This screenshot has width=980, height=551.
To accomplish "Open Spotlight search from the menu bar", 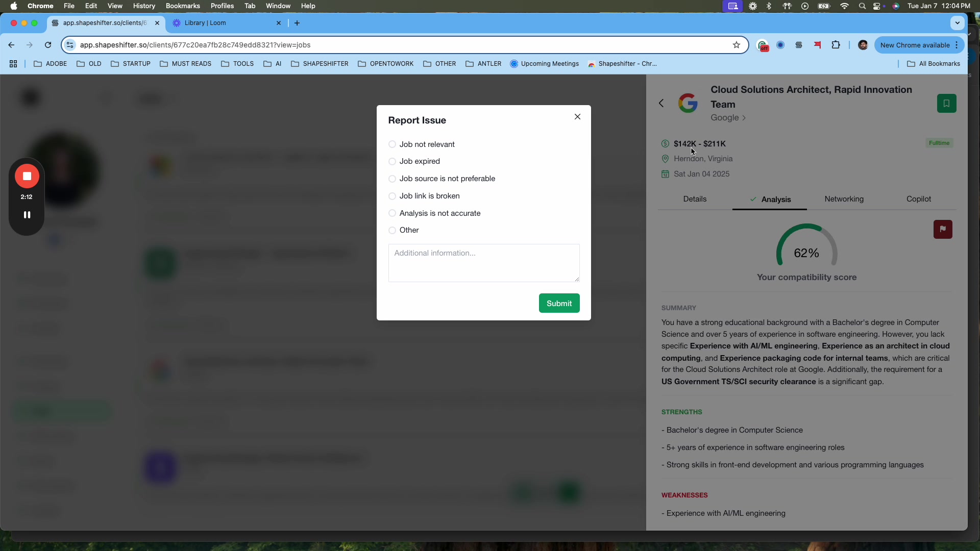I will (x=862, y=6).
